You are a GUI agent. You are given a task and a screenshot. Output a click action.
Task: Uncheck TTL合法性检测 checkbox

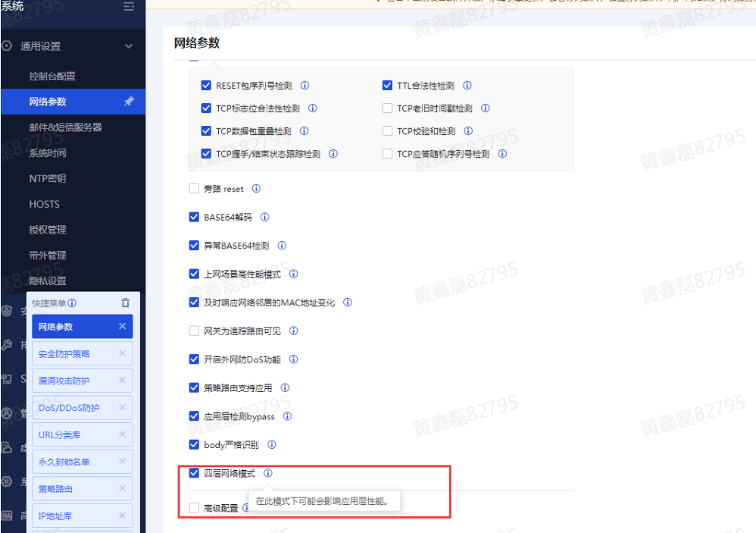tap(387, 86)
